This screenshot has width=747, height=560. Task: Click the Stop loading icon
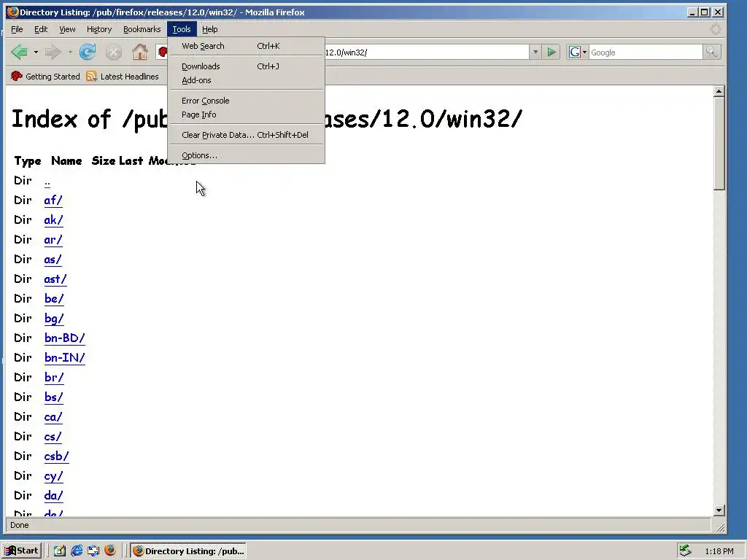(113, 52)
